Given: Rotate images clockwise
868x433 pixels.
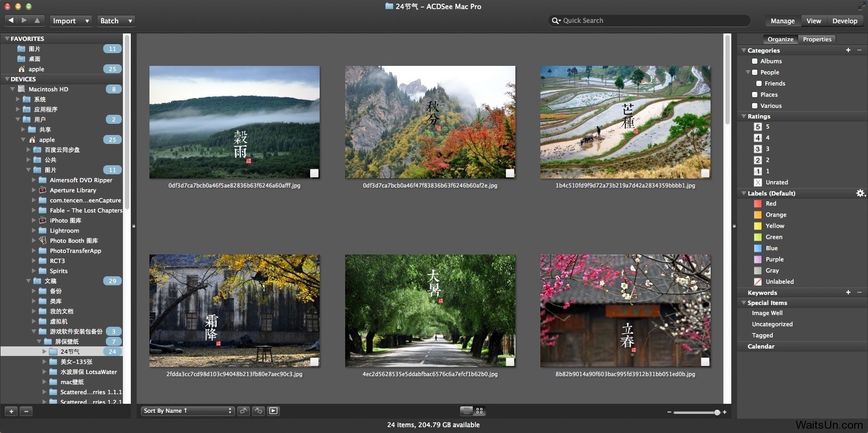Looking at the screenshot, I should pos(258,411).
